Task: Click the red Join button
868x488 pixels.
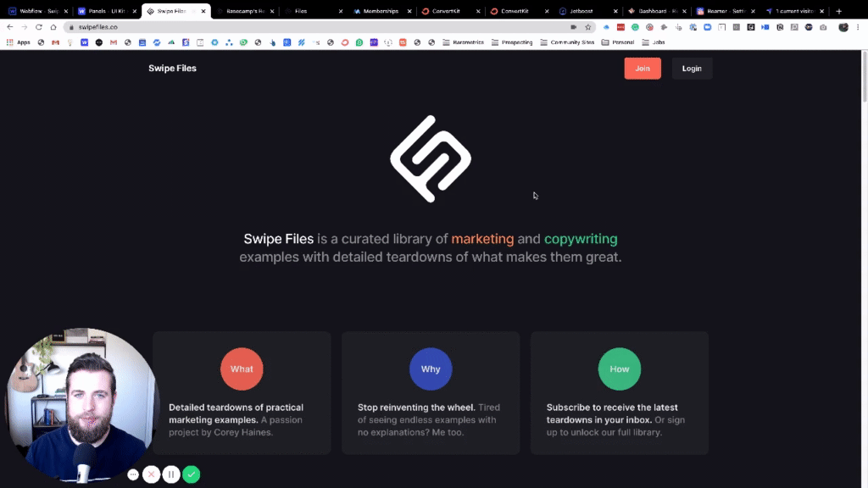Action: pos(643,69)
